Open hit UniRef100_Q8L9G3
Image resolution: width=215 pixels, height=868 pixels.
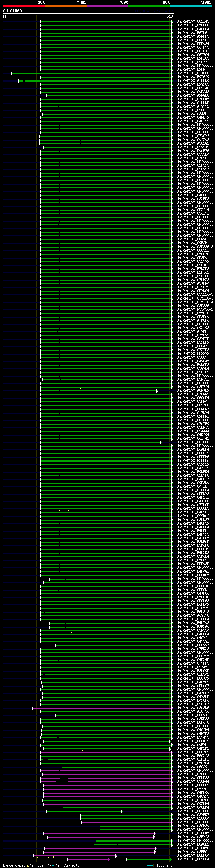(193, 40)
